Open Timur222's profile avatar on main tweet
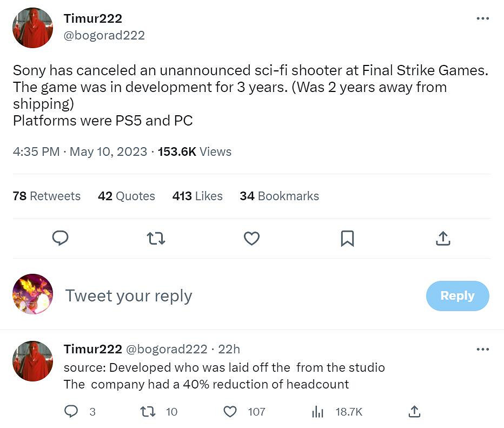The width and height of the screenshot is (504, 428). (33, 28)
